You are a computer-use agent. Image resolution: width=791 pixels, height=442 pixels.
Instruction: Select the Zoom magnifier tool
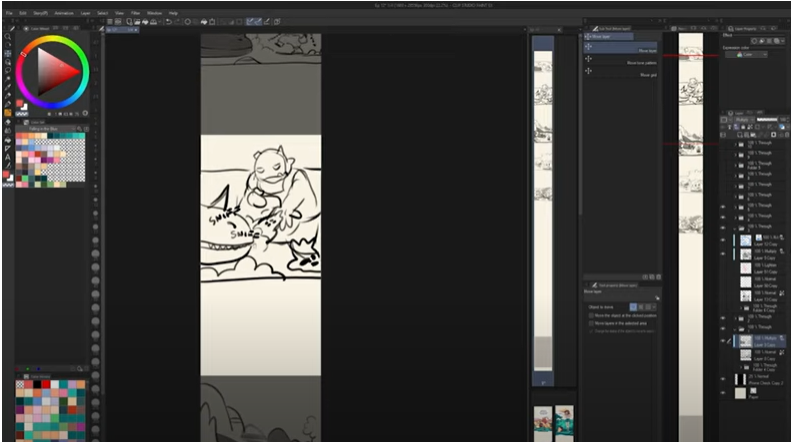tap(8, 35)
